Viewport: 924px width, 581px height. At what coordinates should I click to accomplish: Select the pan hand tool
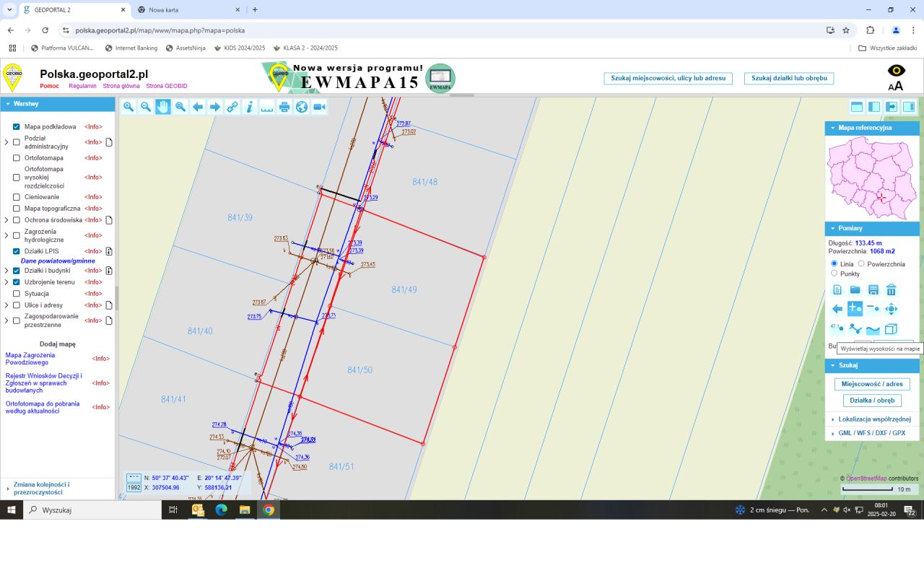coord(162,107)
